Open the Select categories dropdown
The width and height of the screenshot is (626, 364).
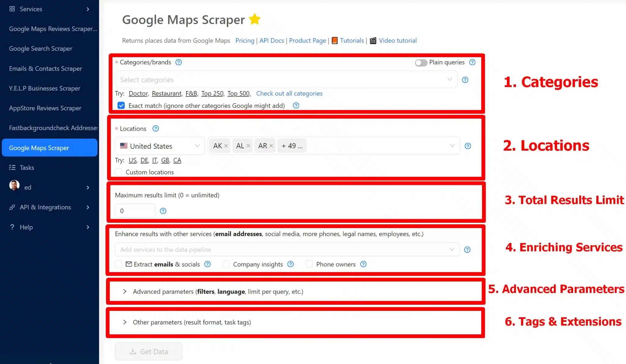pos(285,80)
